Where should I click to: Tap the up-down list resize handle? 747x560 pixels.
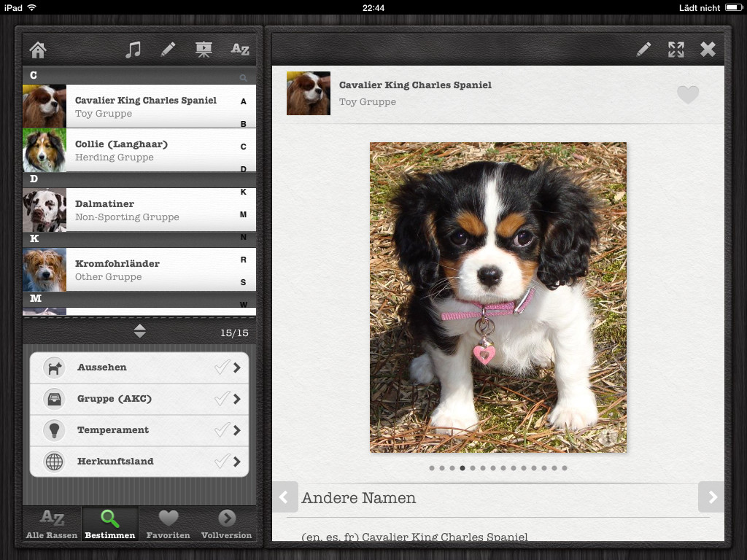point(139,331)
